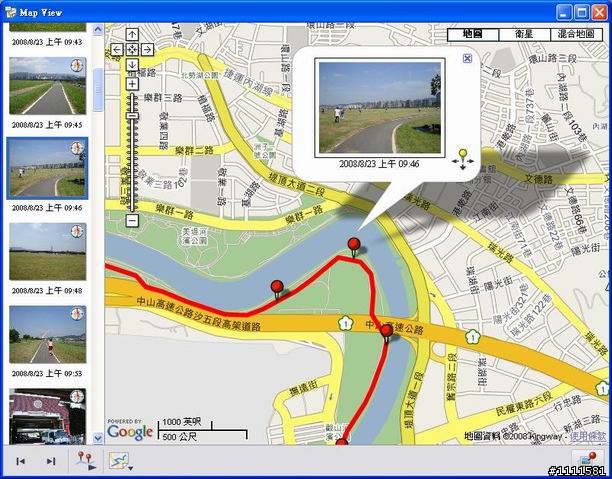Image resolution: width=612 pixels, height=479 pixels.
Task: Select the 09:45 photo thumbnail
Action: coord(48,85)
